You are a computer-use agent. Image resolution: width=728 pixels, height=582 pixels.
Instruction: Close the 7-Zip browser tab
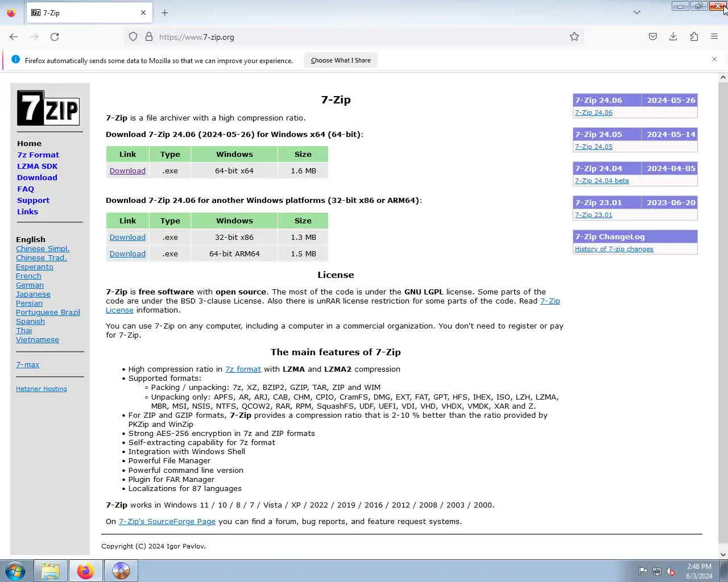pos(143,13)
